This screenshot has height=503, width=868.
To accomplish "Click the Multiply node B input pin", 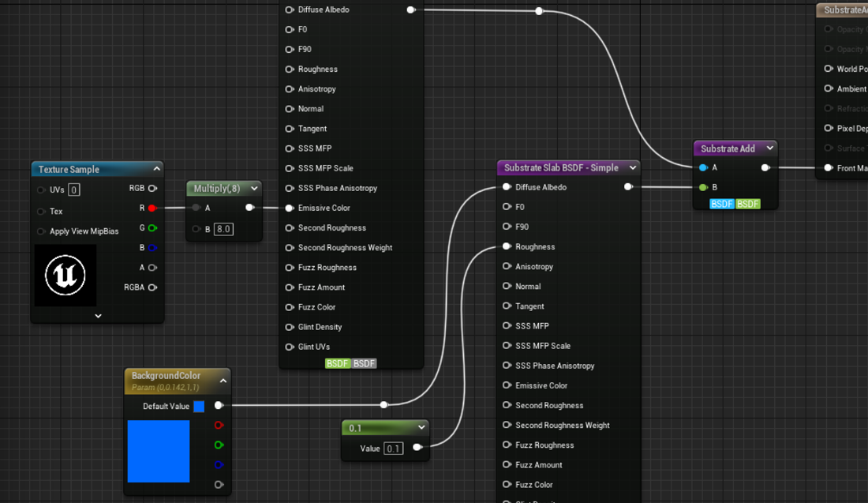I will pyautogui.click(x=196, y=229).
